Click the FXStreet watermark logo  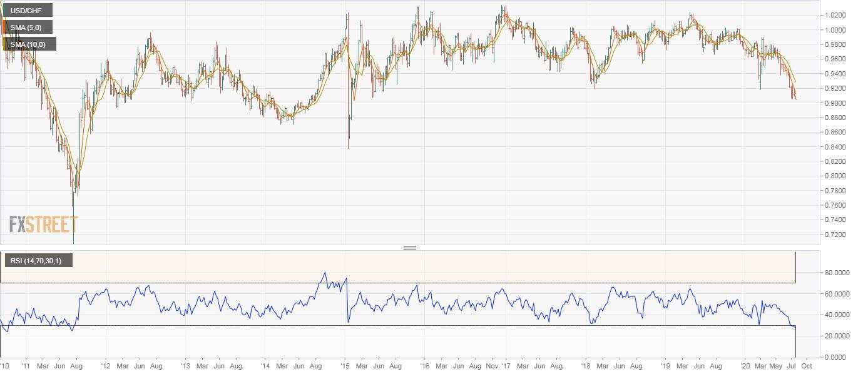(x=44, y=225)
